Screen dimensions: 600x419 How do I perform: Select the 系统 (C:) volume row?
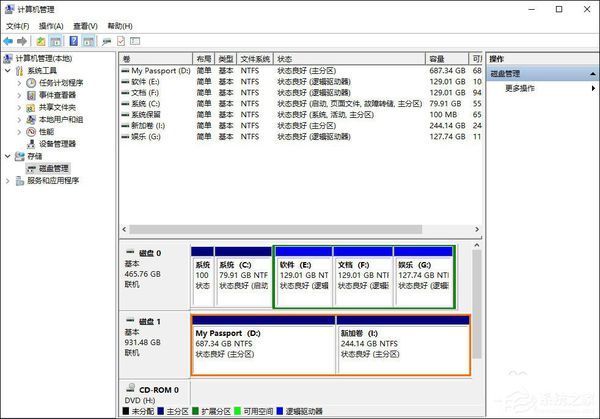point(301,104)
